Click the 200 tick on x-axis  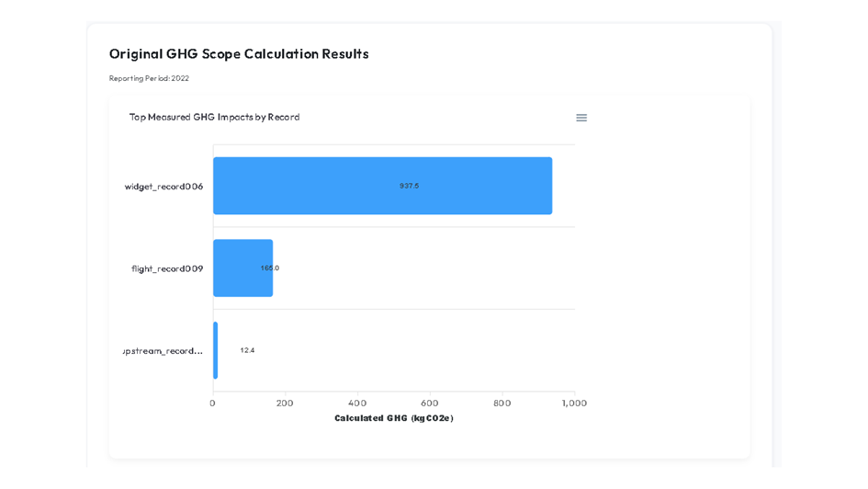pos(285,403)
